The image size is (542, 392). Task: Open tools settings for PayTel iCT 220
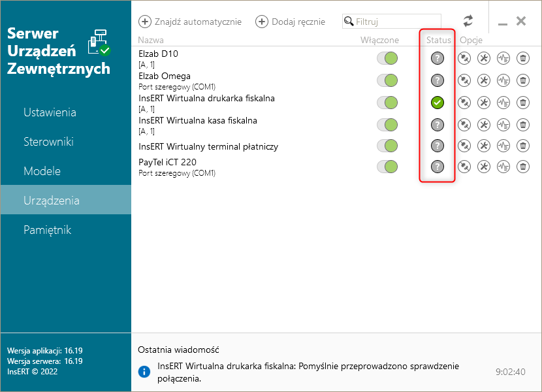484,167
